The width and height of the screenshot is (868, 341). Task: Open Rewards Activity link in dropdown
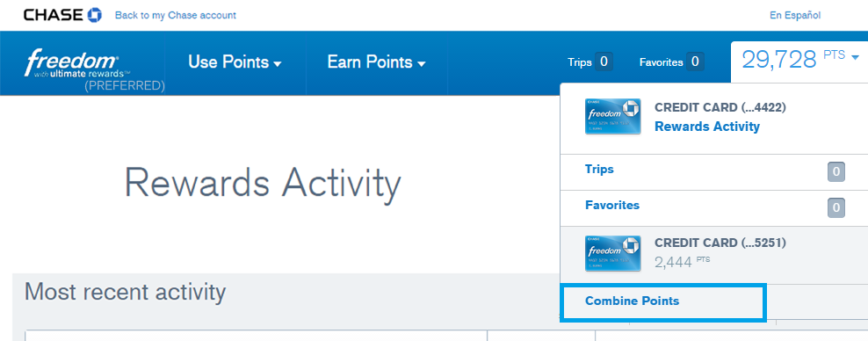[707, 127]
